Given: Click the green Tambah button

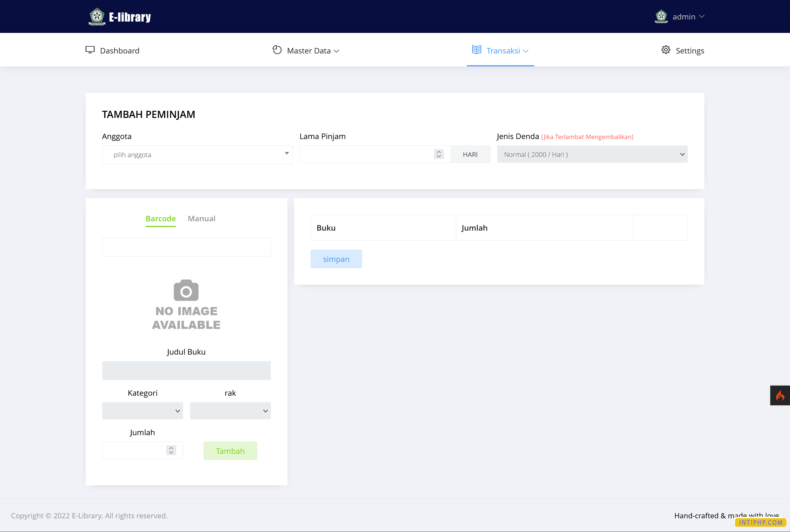Looking at the screenshot, I should point(230,451).
